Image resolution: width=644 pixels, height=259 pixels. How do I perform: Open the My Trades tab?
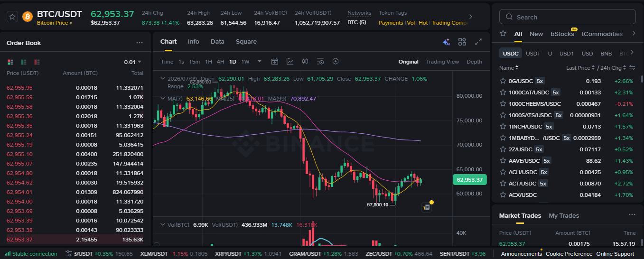(564, 215)
